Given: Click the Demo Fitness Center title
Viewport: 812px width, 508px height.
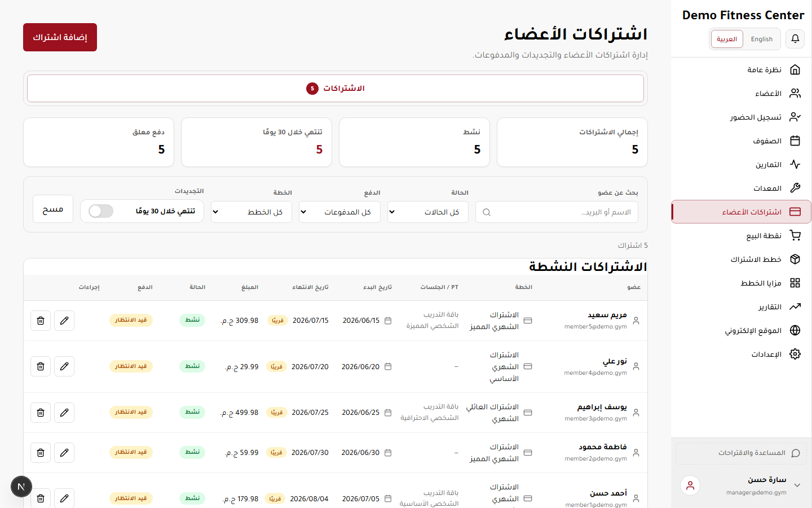Looking at the screenshot, I should pos(743,15).
